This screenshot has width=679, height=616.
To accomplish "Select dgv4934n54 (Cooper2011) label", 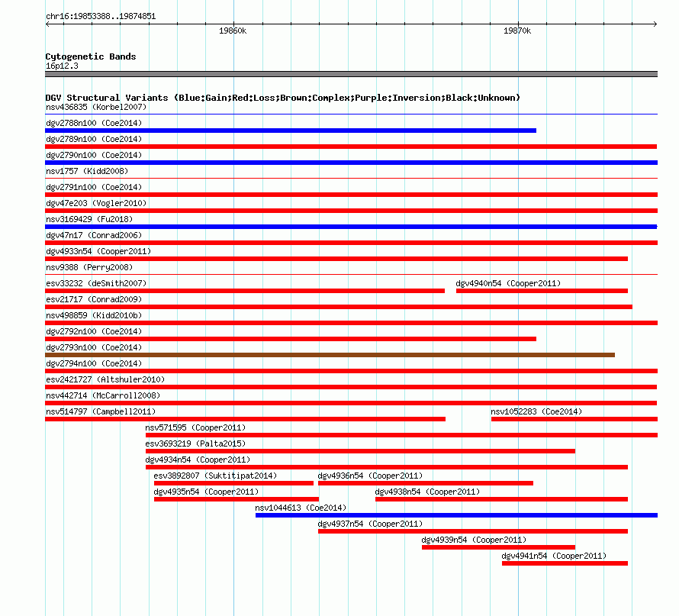I will pos(198,460).
